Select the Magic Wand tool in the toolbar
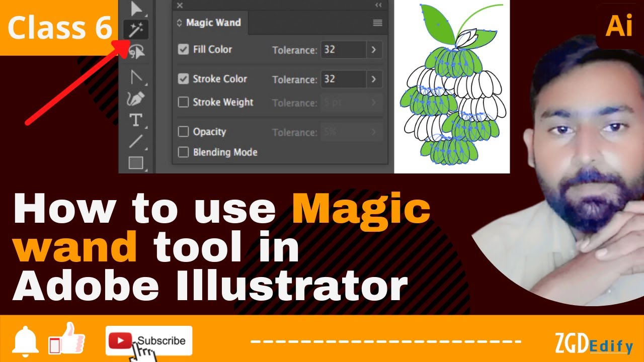Image resolution: width=644 pixels, height=362 pixels. [136, 30]
